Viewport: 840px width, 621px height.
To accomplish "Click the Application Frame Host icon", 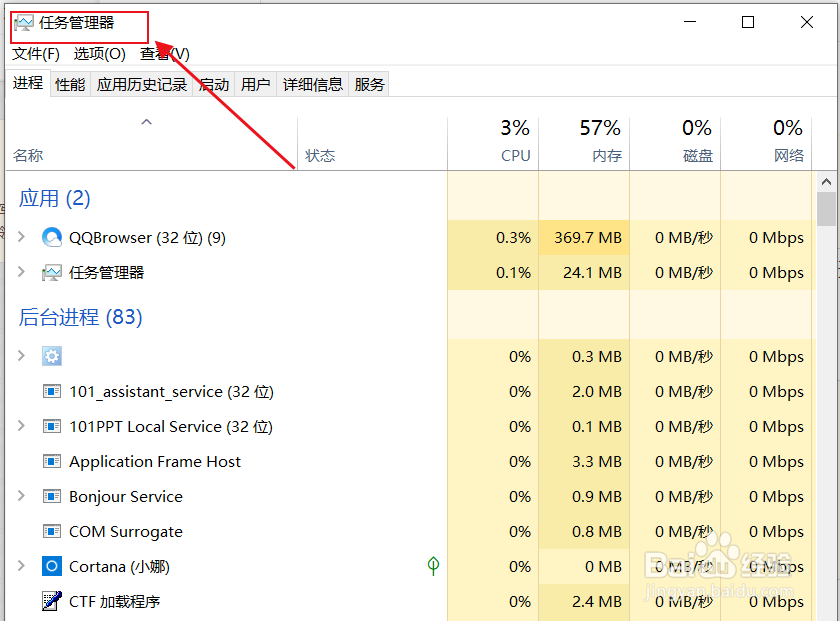I will coord(52,462).
